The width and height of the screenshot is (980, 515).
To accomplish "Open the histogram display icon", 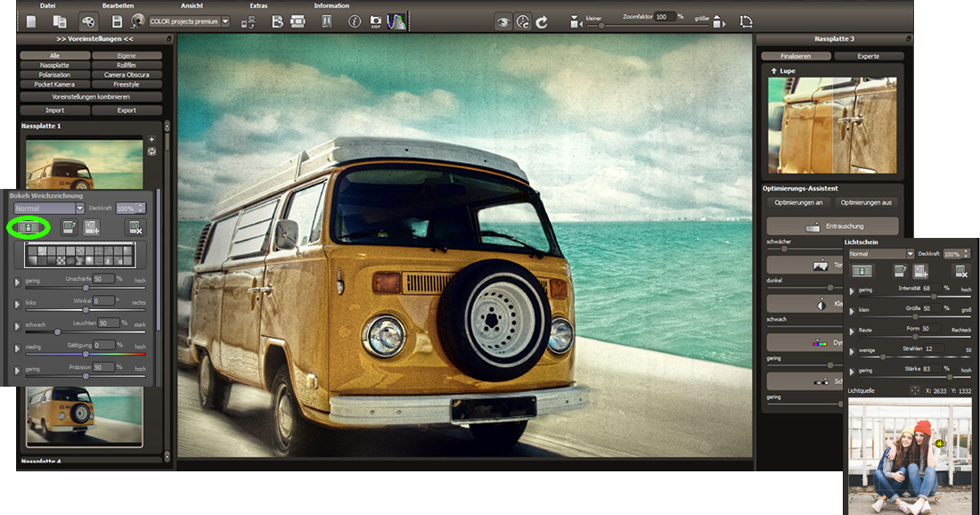I will click(x=396, y=21).
